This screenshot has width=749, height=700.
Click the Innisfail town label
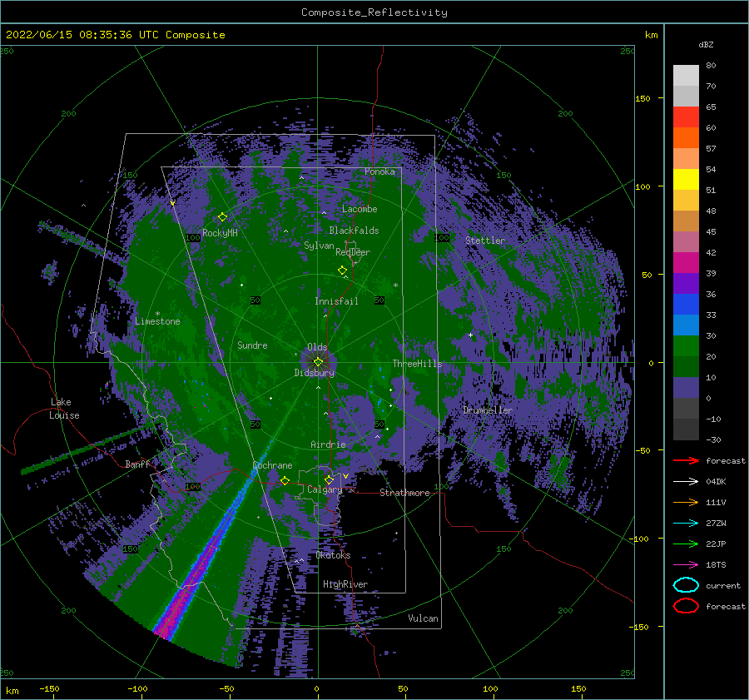336,301
